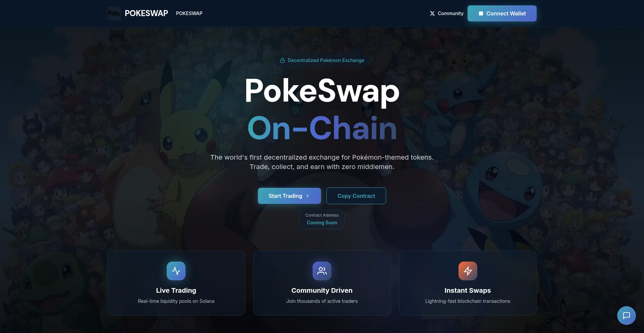The width and height of the screenshot is (644, 333).
Task: Select the Instant Swaps card heading
Action: pyautogui.click(x=468, y=290)
